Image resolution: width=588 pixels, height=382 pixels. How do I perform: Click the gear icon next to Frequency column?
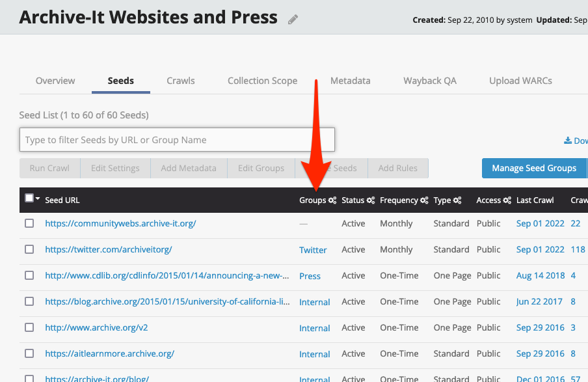pos(424,200)
